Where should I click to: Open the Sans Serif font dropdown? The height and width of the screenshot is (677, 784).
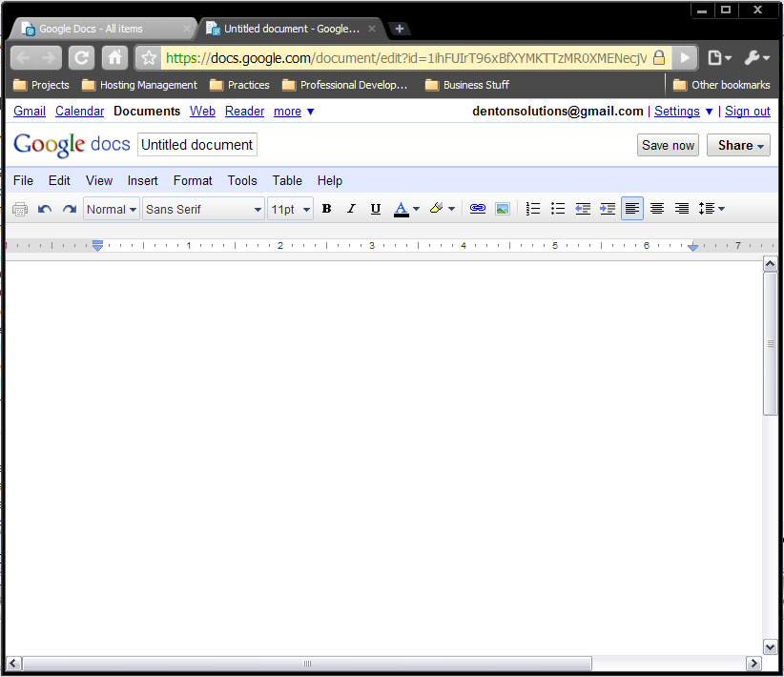203,209
